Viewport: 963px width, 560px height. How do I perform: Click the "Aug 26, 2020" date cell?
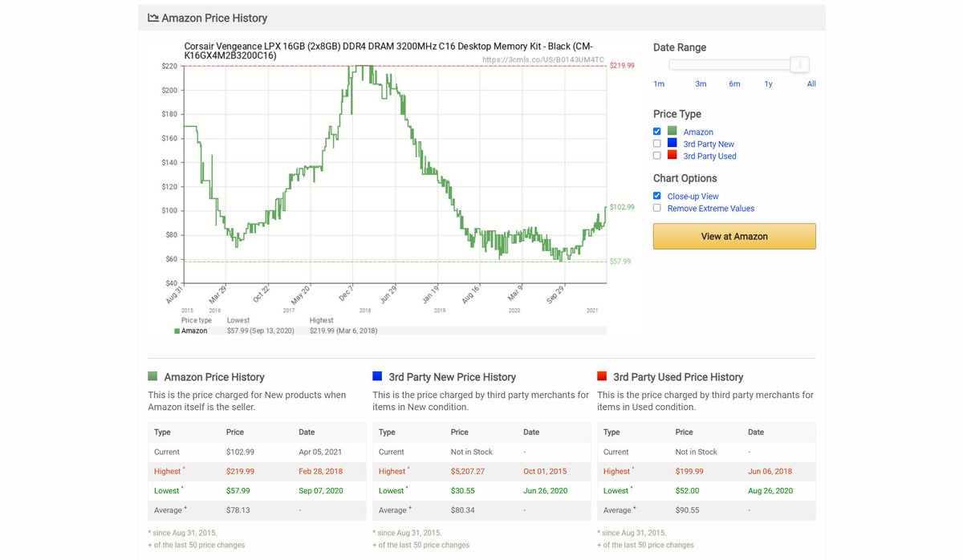click(x=770, y=490)
